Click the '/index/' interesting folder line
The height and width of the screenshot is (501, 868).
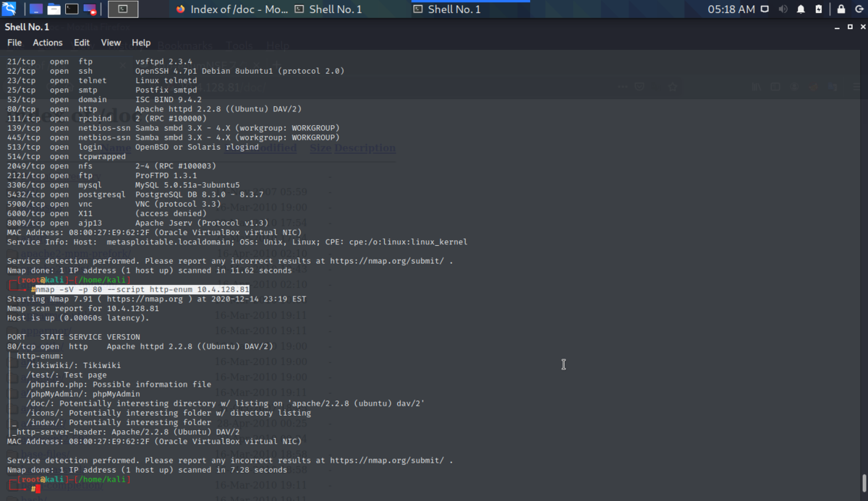coord(119,422)
